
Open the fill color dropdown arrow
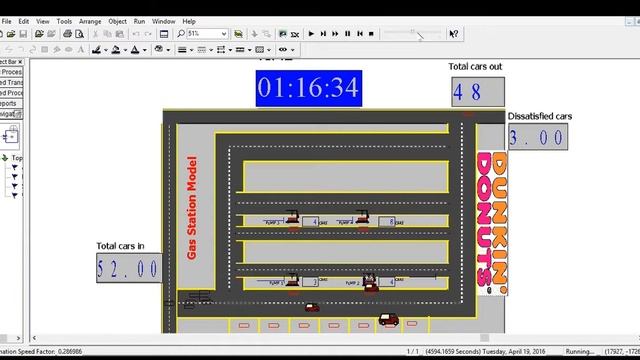pyautogui.click(x=125, y=50)
